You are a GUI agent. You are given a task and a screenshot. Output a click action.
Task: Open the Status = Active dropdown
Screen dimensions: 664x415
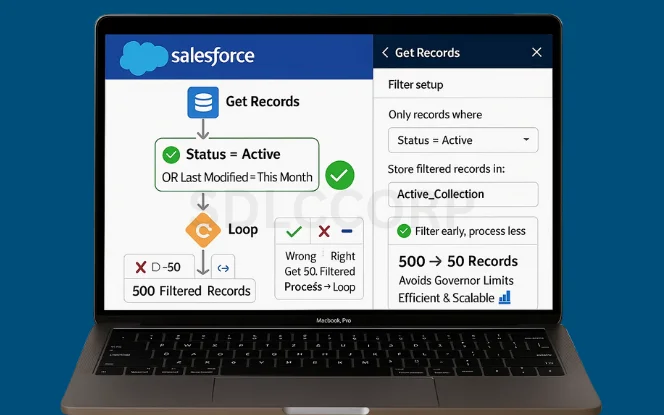[463, 140]
